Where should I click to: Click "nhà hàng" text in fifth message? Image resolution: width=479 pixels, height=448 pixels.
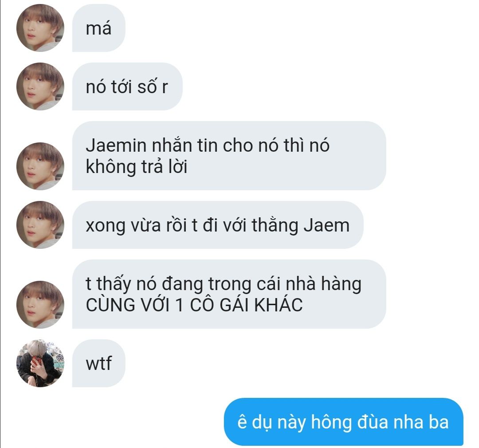tap(323, 284)
